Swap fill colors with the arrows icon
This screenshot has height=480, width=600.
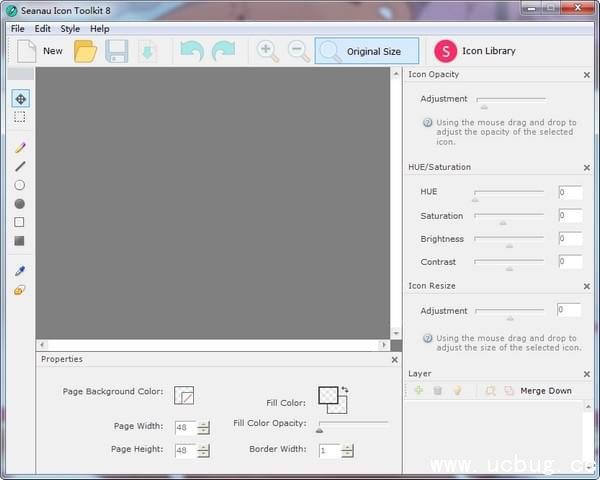pyautogui.click(x=345, y=390)
